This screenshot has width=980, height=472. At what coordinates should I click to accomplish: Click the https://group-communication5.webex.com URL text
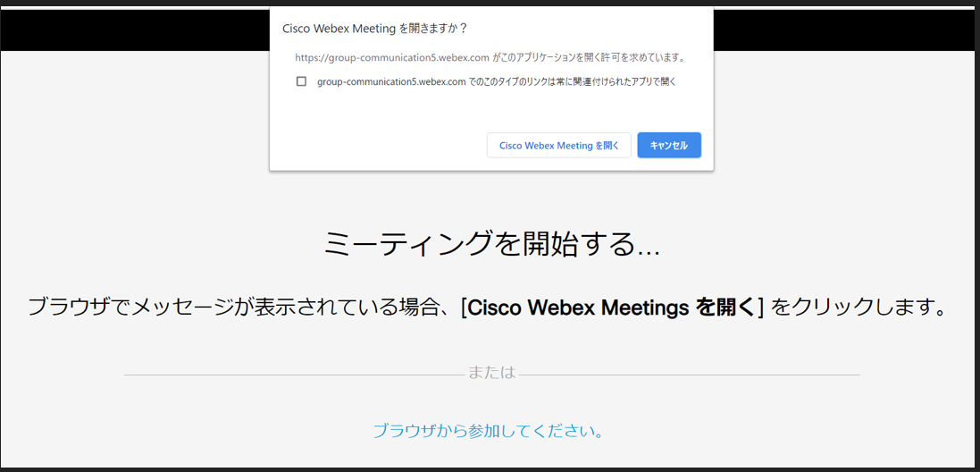(392, 57)
